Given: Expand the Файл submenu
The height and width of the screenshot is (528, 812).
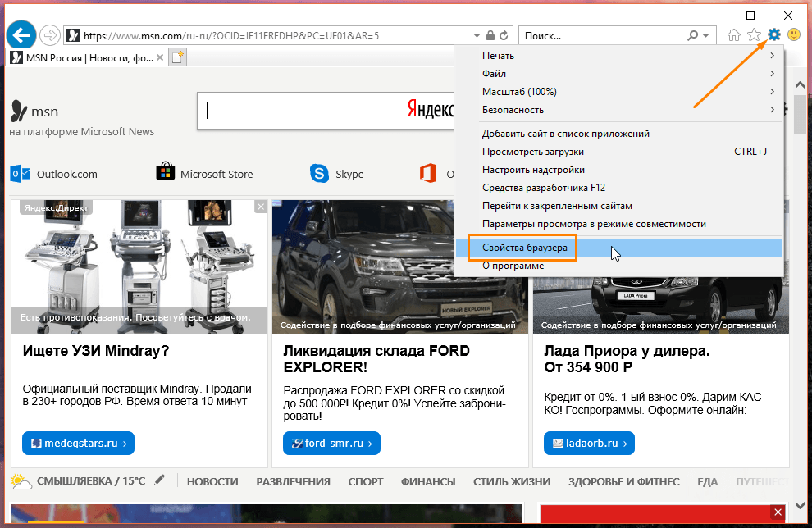Looking at the screenshot, I should pos(619,74).
